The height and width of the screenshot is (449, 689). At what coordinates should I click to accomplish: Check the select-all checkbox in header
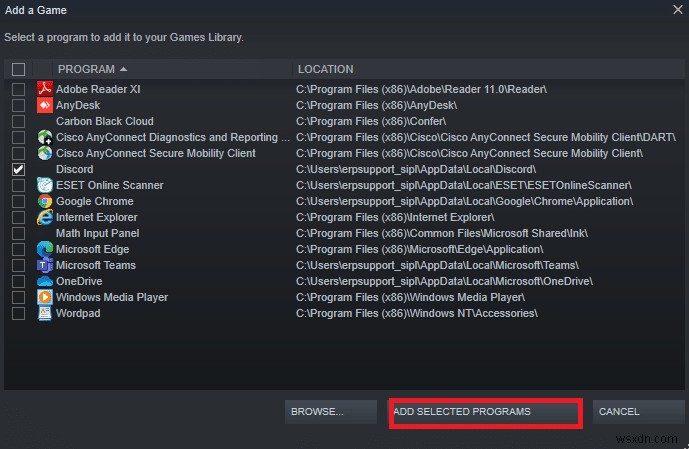pos(18,69)
